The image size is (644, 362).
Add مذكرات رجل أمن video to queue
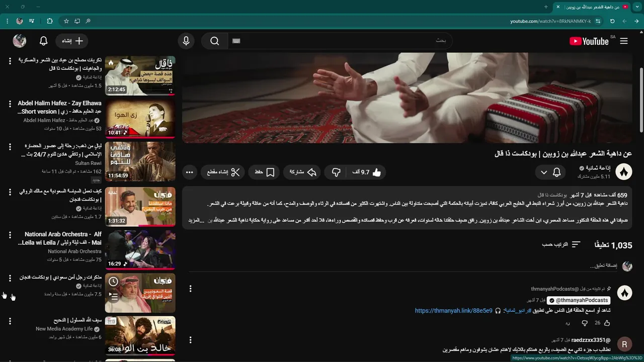(114, 297)
